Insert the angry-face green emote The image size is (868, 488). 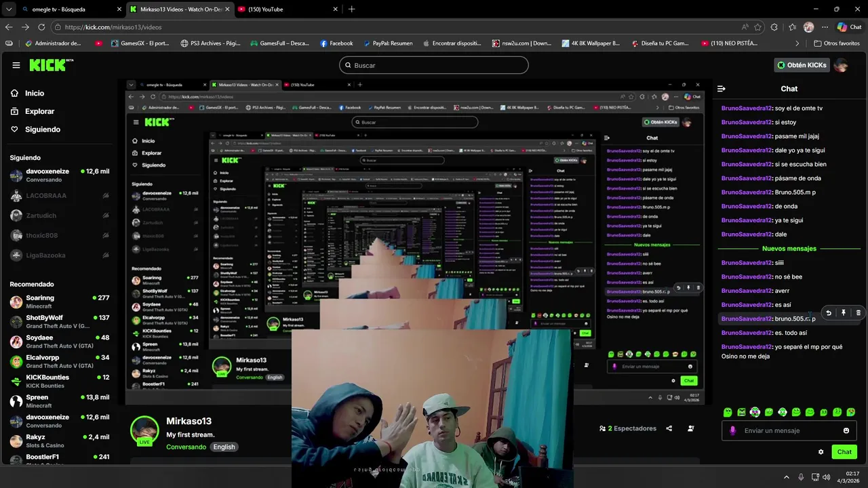coord(741,412)
